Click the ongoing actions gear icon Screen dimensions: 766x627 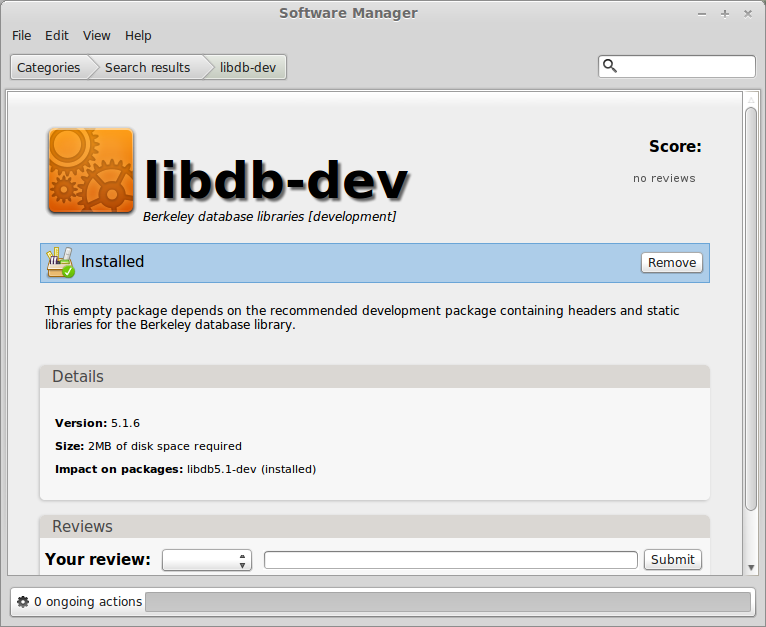(23, 602)
